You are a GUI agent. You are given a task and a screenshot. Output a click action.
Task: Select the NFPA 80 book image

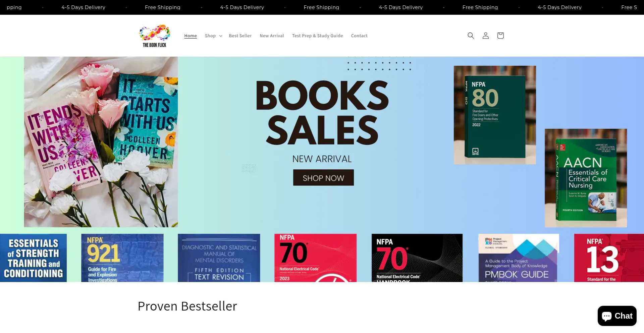495,115
